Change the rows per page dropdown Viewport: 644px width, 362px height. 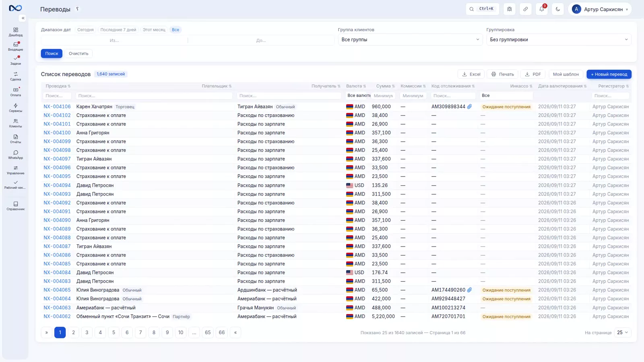622,333
